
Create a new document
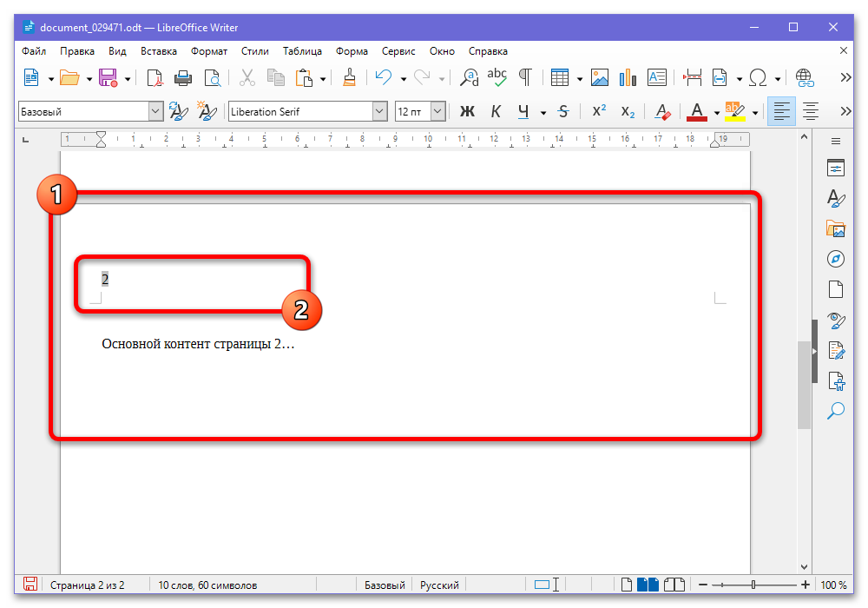(x=31, y=77)
